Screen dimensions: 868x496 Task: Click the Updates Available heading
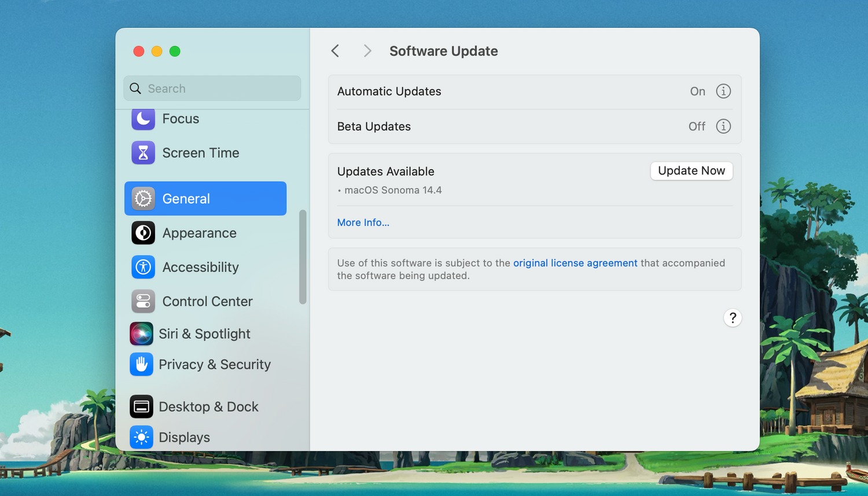click(386, 172)
